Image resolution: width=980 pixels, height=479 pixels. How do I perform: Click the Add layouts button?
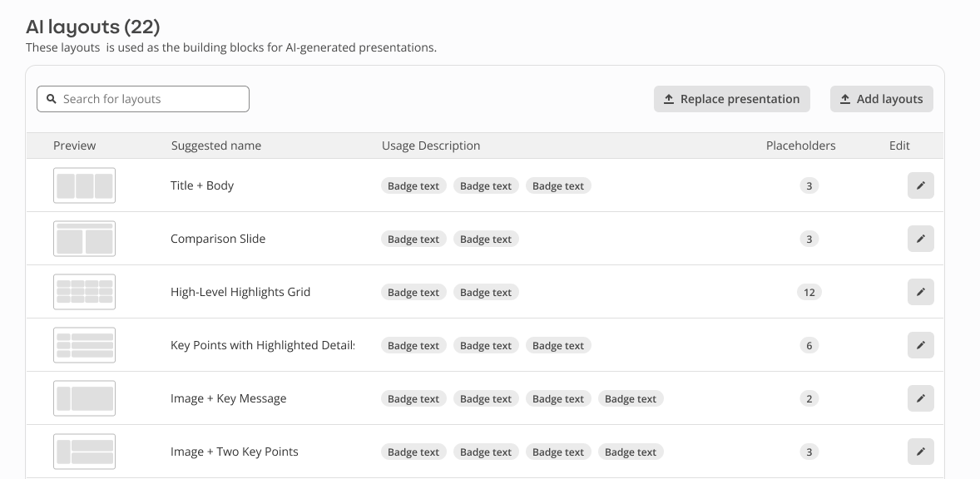(881, 99)
